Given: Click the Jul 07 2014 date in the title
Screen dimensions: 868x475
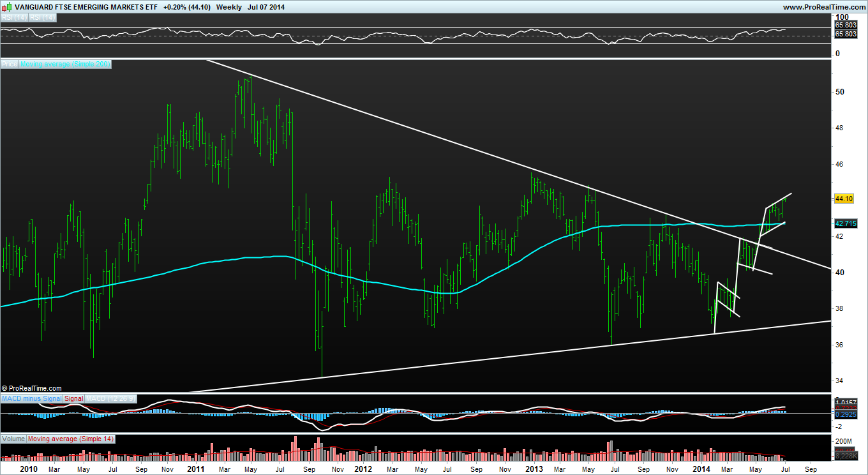Looking at the screenshot, I should coord(266,7).
